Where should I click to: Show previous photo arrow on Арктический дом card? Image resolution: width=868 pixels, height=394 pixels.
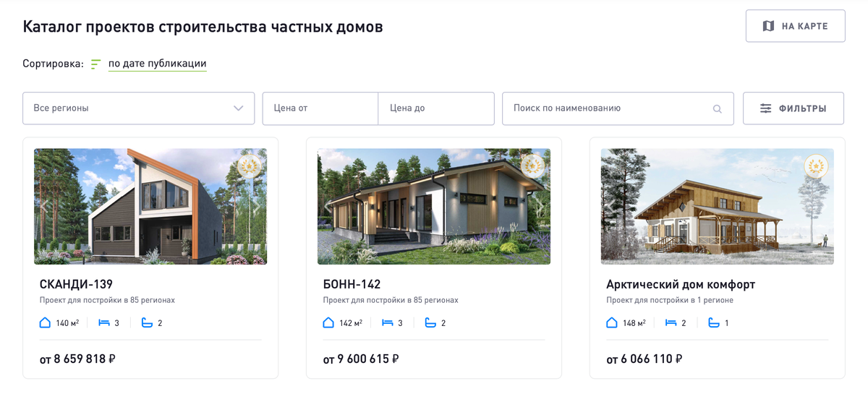tap(612, 207)
